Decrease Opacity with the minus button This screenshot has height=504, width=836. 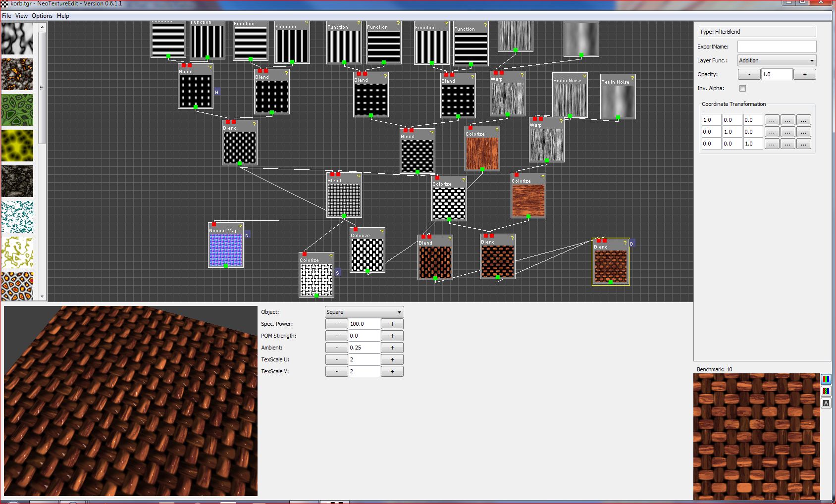[x=749, y=74]
